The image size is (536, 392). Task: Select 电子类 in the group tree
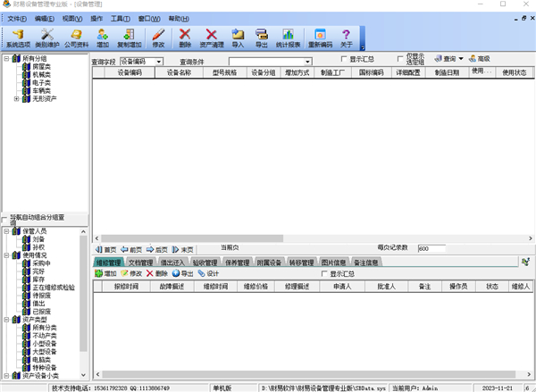point(41,82)
